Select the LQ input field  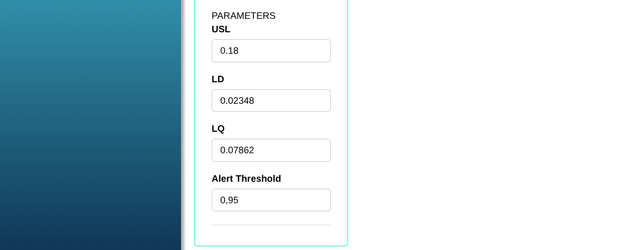click(x=271, y=150)
